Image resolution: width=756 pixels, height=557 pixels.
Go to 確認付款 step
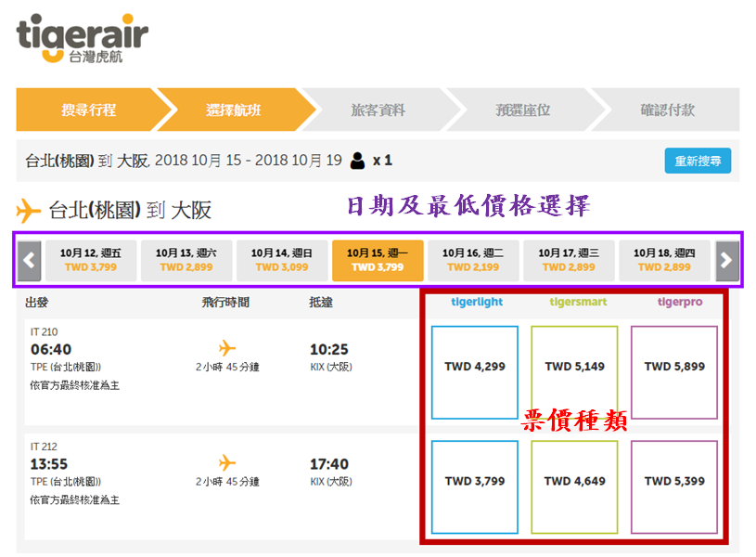point(667,110)
